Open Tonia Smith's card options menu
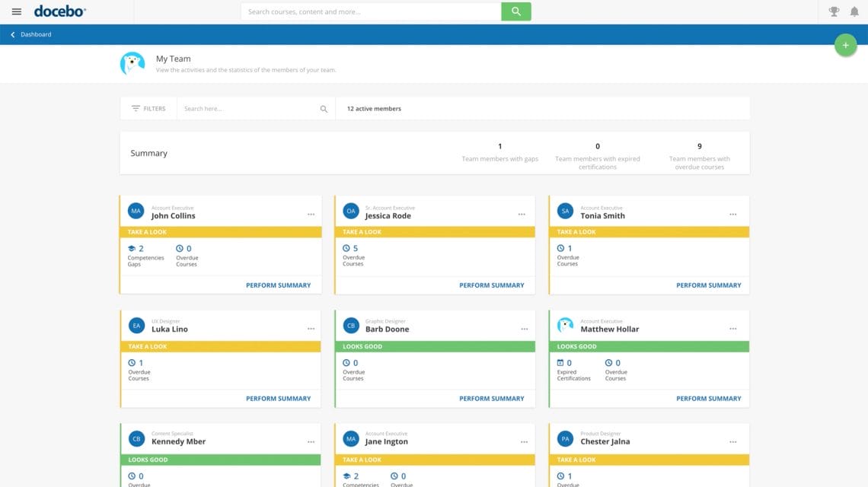Screen dimensions: 868x487 pos(733,214)
